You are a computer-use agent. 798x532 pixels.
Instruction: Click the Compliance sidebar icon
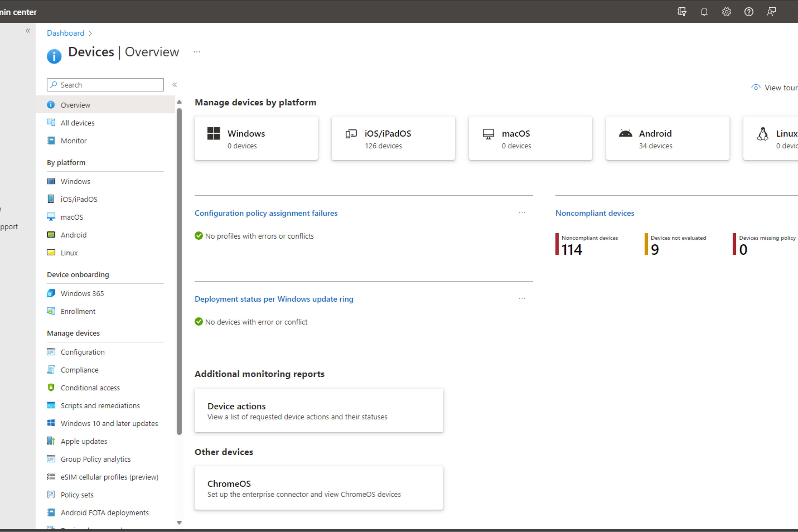[x=51, y=369]
